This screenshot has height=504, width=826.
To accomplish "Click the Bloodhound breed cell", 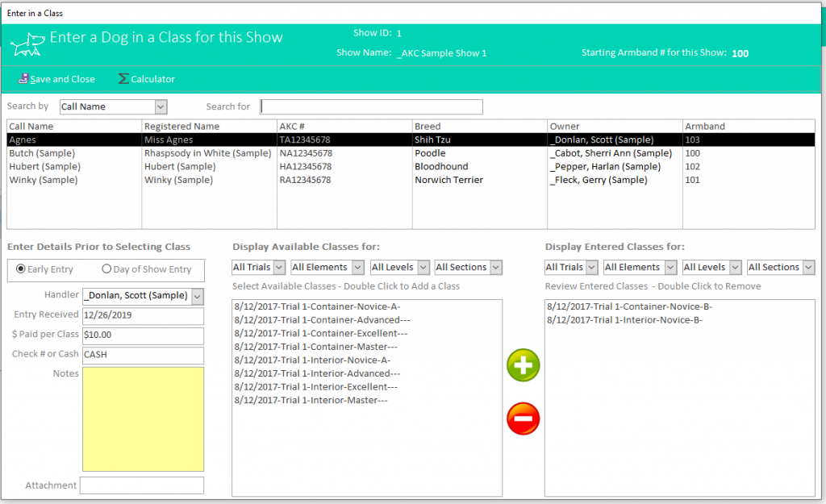I will click(441, 166).
